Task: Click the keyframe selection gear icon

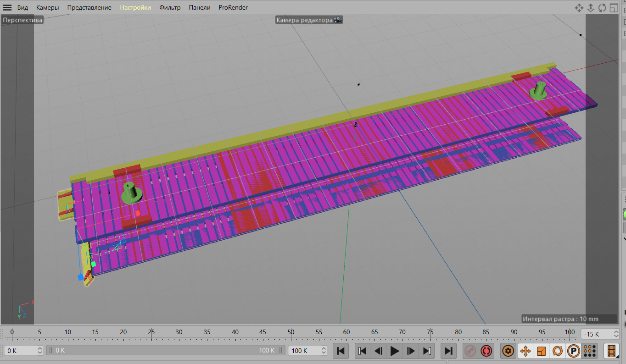Action: coord(508,351)
